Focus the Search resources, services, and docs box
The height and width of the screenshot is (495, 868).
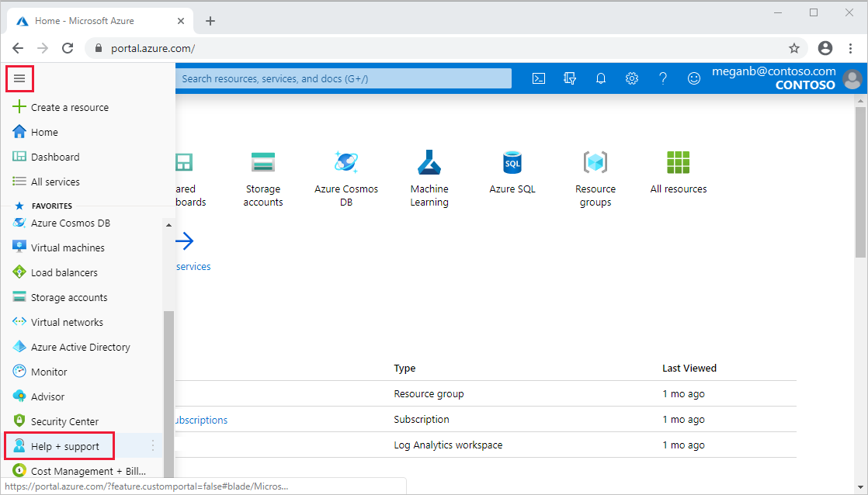tap(343, 78)
